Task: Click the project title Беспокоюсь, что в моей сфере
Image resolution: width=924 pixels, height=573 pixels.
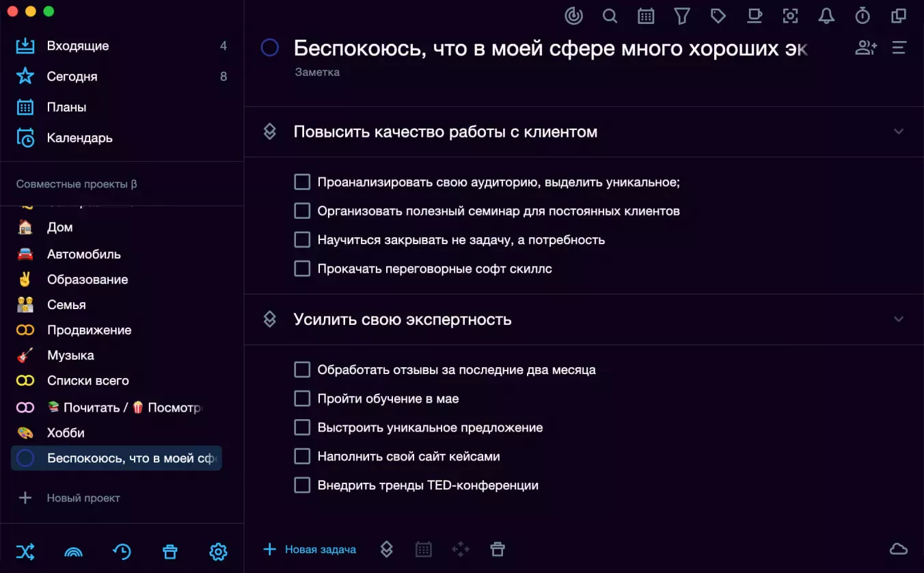Action: pyautogui.click(x=551, y=48)
